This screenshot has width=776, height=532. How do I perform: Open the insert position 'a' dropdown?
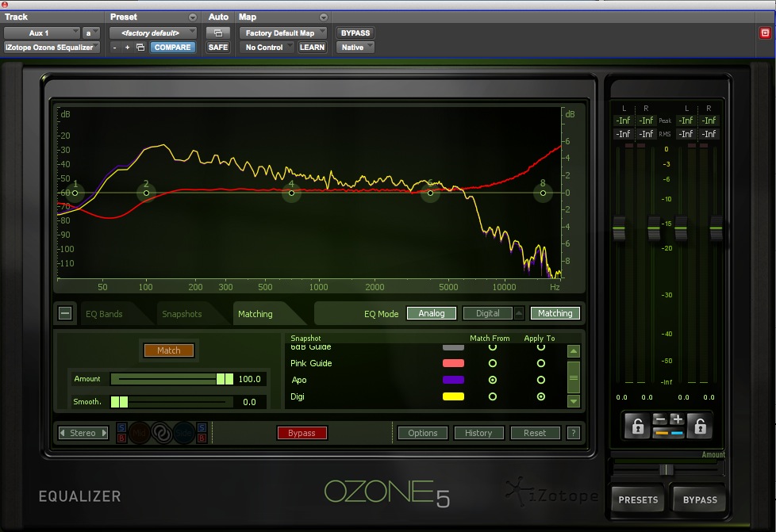pyautogui.click(x=90, y=33)
